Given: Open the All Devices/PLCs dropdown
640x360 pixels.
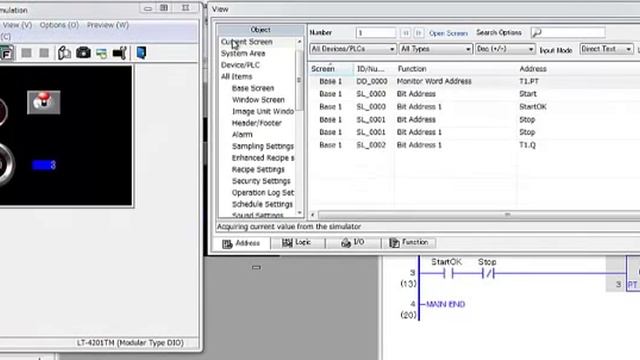Looking at the screenshot, I should (x=353, y=49).
